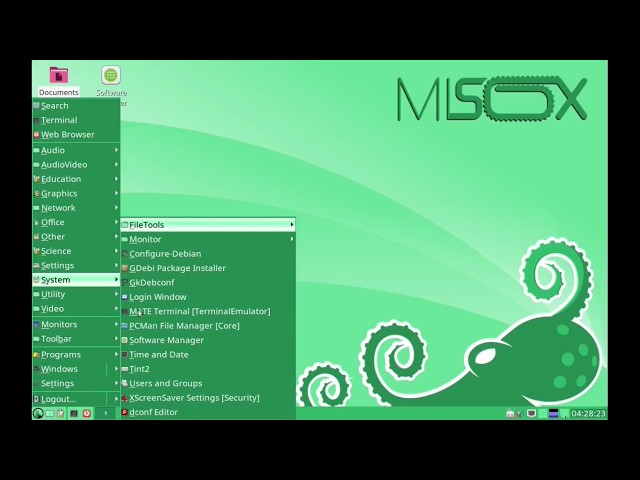This screenshot has width=640, height=480.
Task: Launch Software Manager from System submenu
Action: pos(208,340)
